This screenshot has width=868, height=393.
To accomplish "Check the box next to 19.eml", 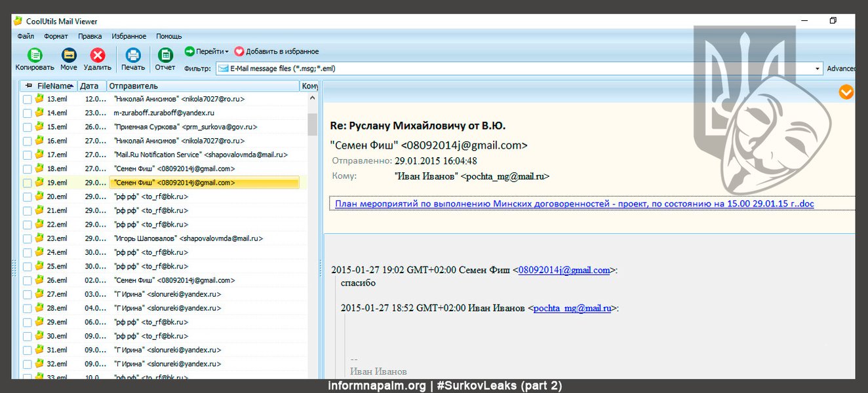I will pyautogui.click(x=27, y=183).
